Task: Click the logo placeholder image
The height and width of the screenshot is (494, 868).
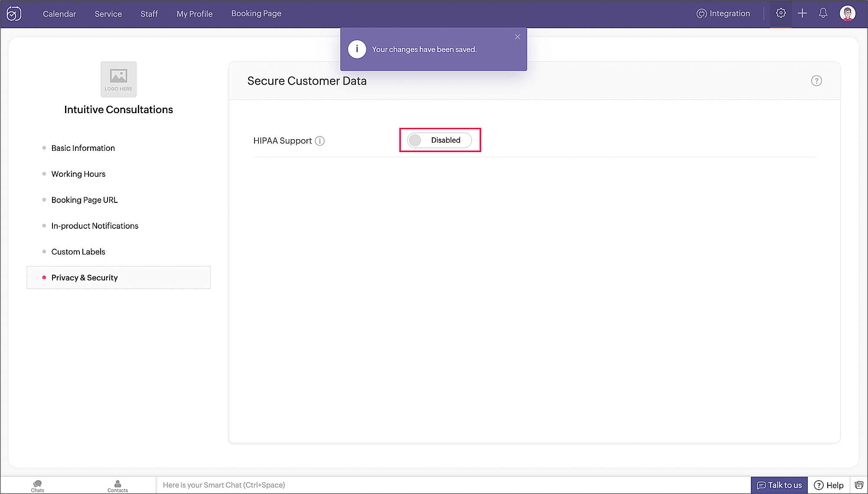Action: (118, 79)
